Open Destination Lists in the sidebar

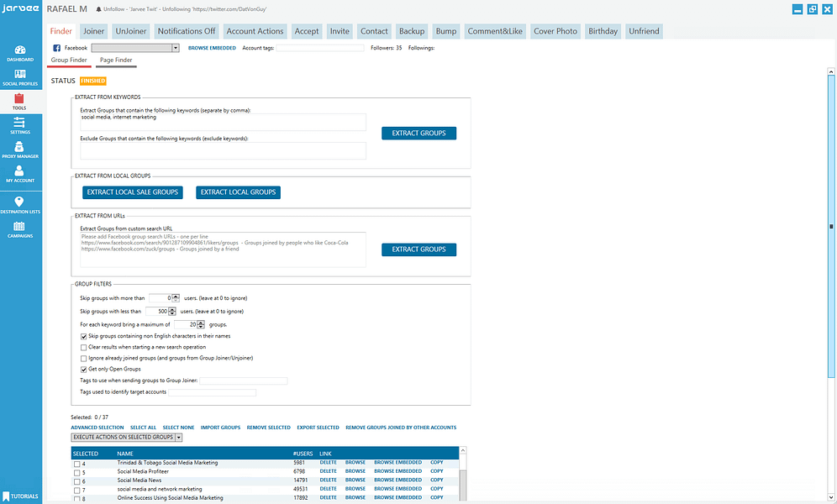(20, 205)
